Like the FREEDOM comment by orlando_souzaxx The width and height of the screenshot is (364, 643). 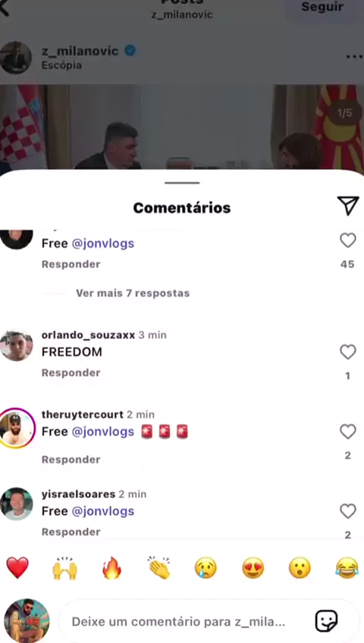pos(347,352)
